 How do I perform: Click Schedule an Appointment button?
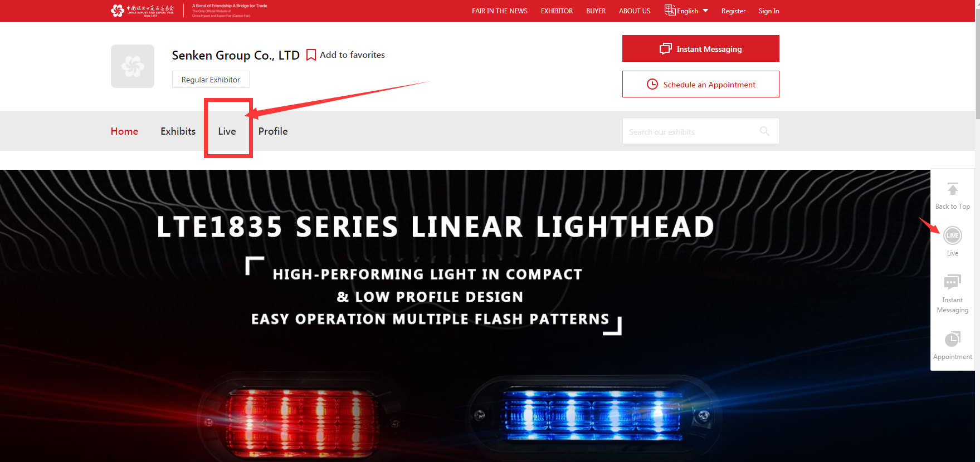point(700,84)
